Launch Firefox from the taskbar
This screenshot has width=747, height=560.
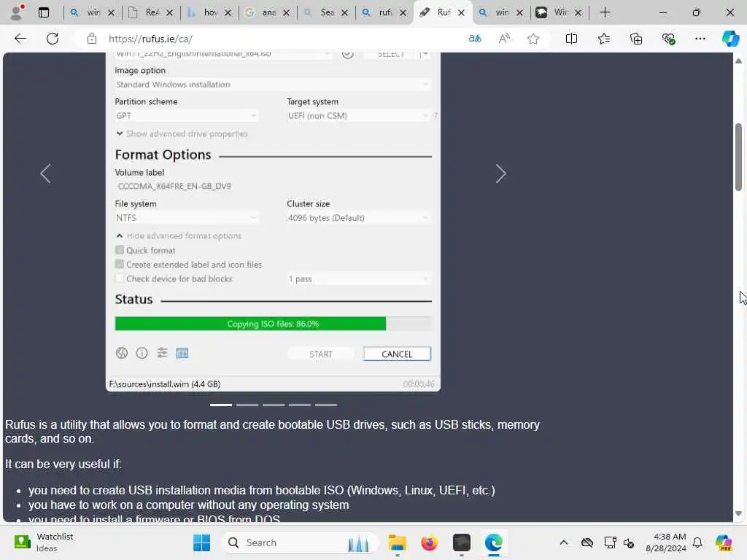coord(429,542)
